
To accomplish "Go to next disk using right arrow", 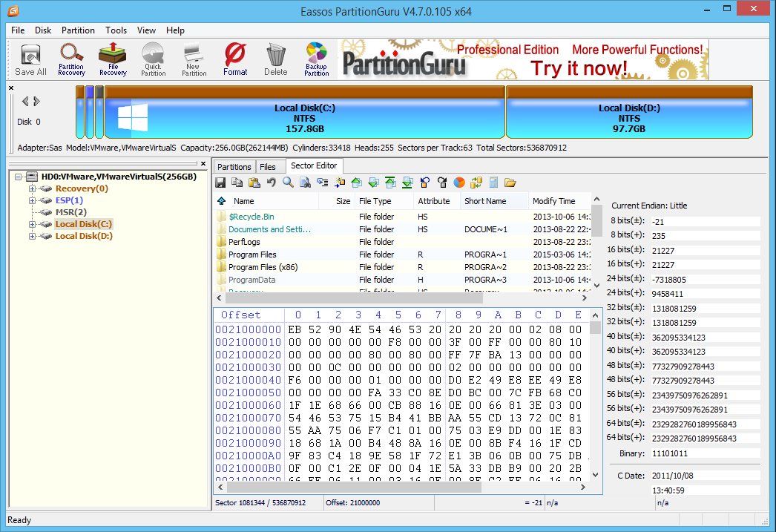I will tap(36, 102).
